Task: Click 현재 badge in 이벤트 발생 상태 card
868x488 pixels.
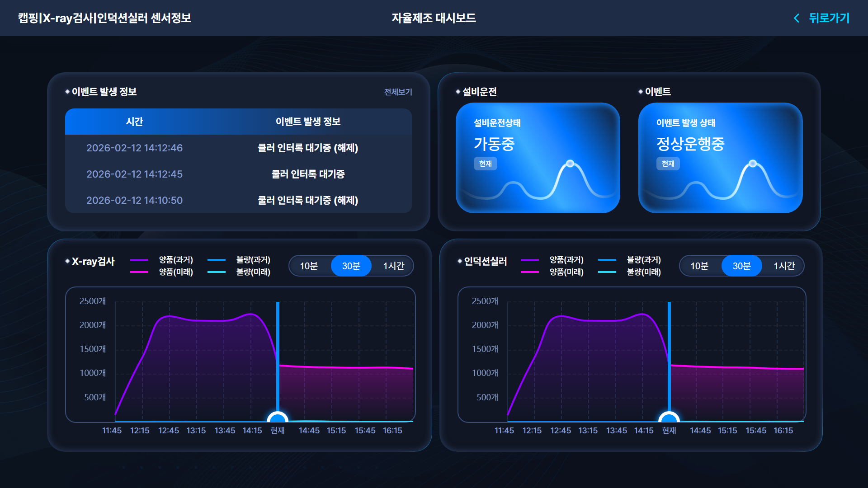Action: (x=668, y=164)
